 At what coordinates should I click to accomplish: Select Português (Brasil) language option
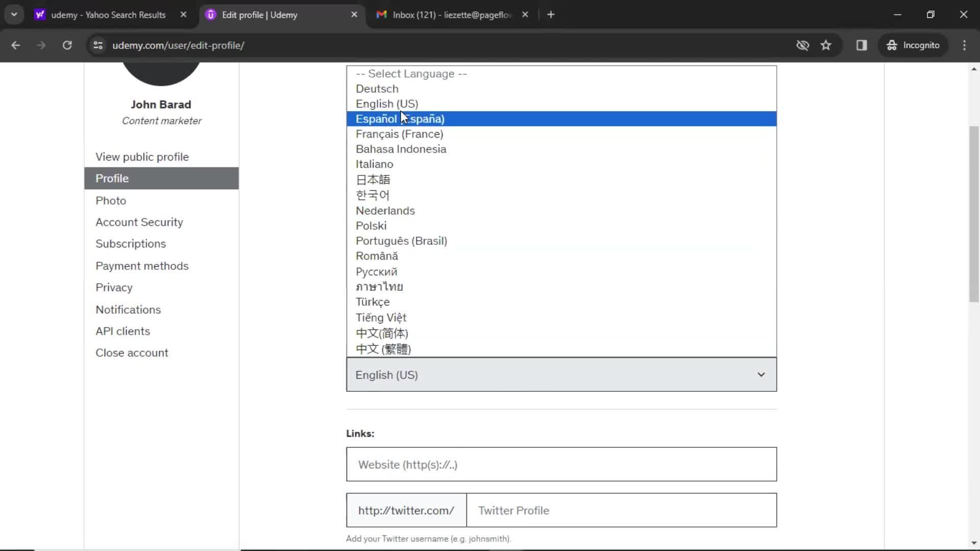point(401,240)
